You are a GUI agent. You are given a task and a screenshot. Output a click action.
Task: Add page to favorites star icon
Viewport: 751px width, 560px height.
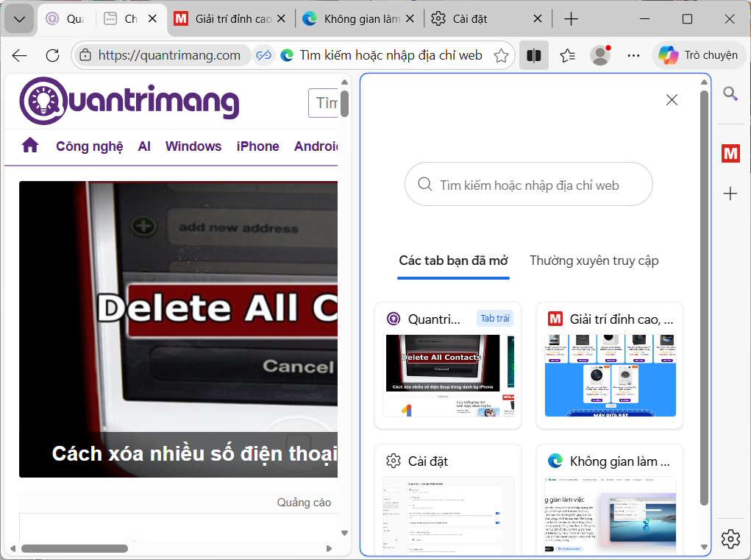pyautogui.click(x=501, y=56)
